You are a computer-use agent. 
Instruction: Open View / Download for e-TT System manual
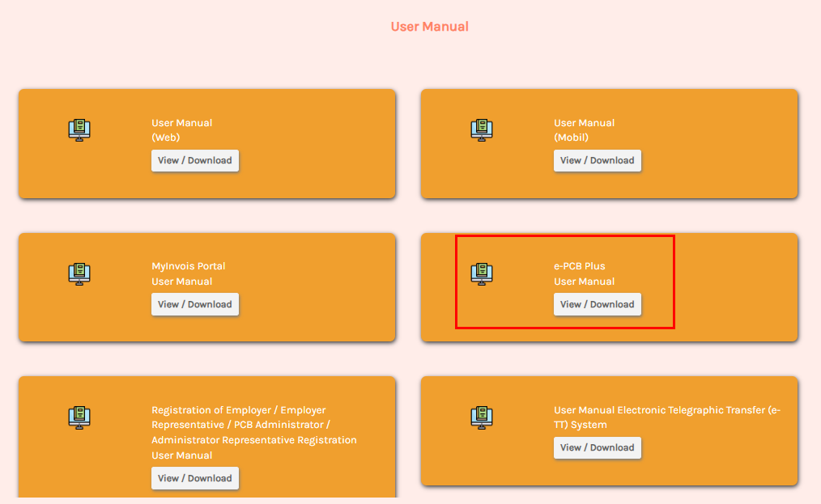(x=598, y=447)
